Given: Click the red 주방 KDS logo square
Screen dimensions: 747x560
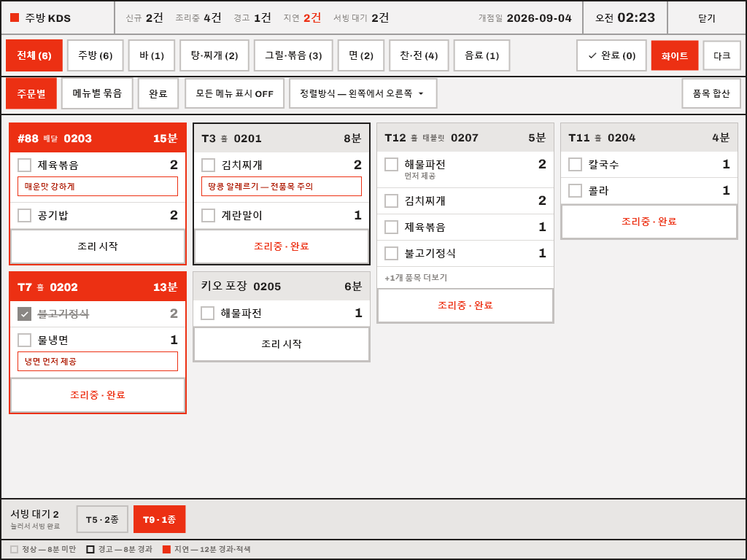Looking at the screenshot, I should click(x=15, y=17).
